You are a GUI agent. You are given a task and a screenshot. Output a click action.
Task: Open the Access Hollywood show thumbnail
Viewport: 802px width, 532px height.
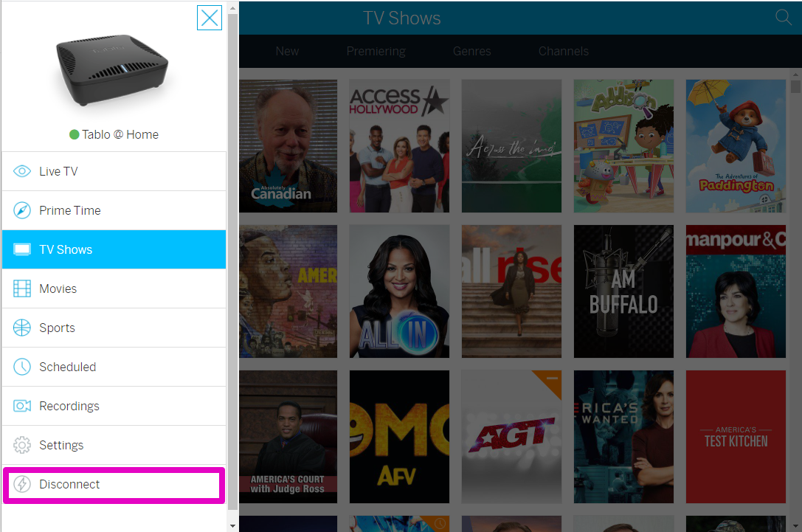[x=399, y=146]
